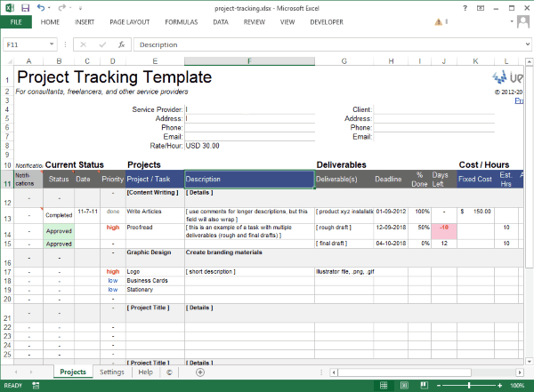Select column G header
Viewport: 534px width, 392px height.
click(344, 61)
